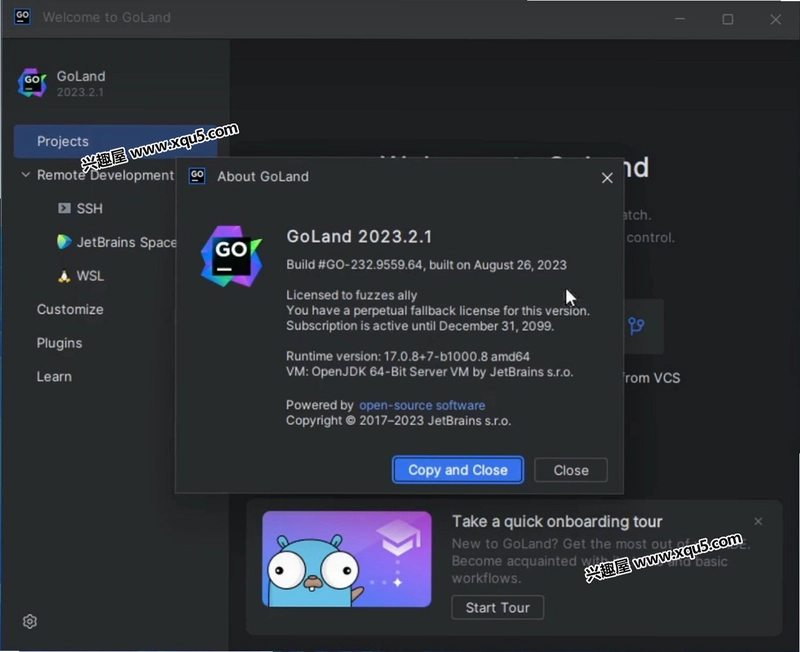
Task: Click the Build #GO-232.9559.64 text line
Action: [x=426, y=265]
